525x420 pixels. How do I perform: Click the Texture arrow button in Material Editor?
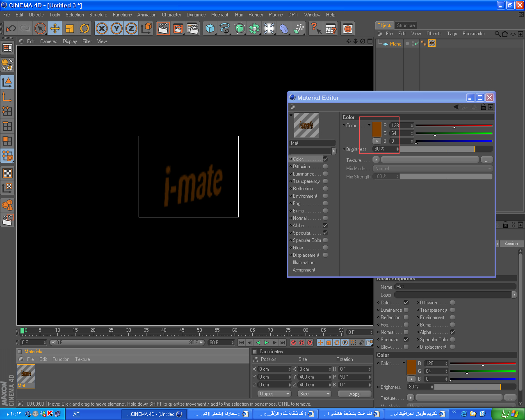(376, 160)
